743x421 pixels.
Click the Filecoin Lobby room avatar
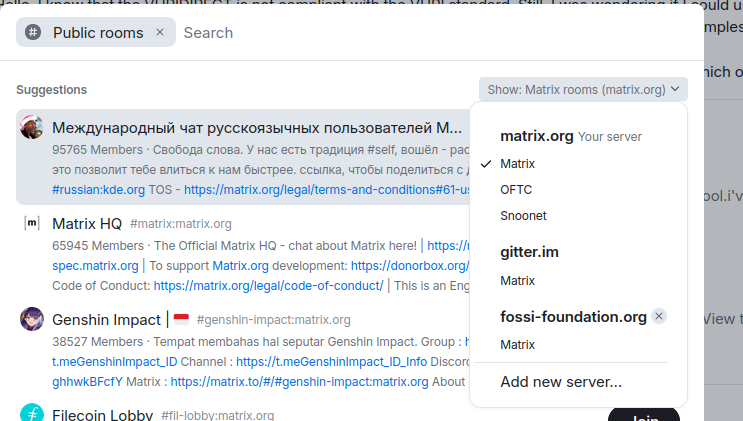click(x=32, y=413)
